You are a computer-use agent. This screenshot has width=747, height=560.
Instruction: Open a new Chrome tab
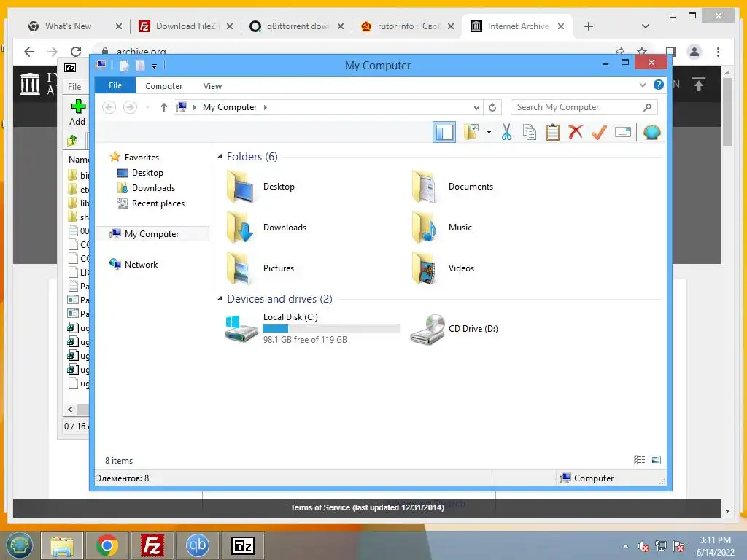(589, 26)
